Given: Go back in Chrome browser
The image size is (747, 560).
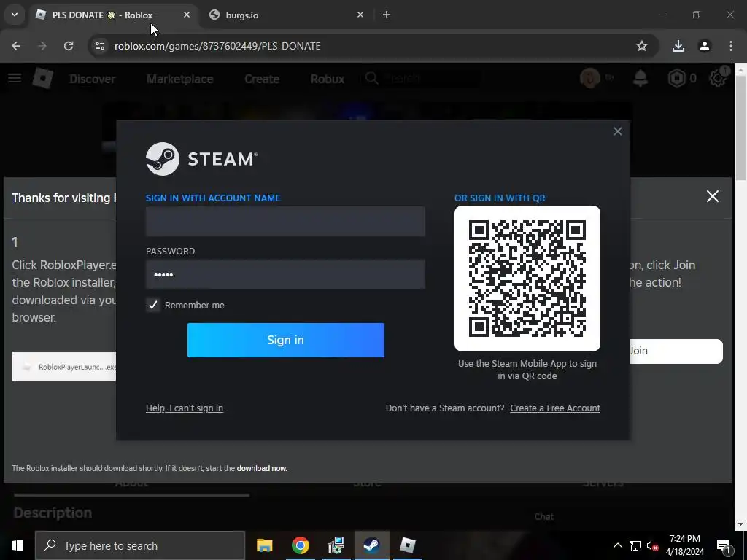Looking at the screenshot, I should coord(16,46).
